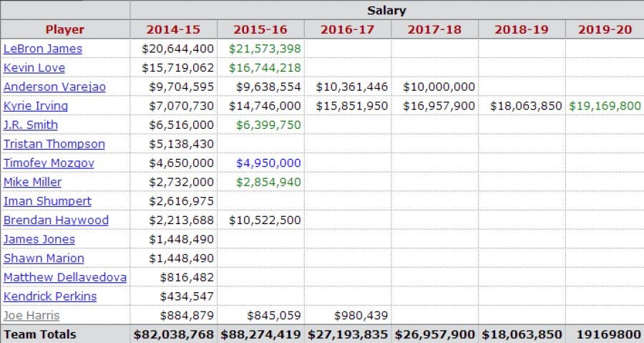Open LeBron James player link
Image resolution: width=644 pixels, height=343 pixels.
pos(43,49)
